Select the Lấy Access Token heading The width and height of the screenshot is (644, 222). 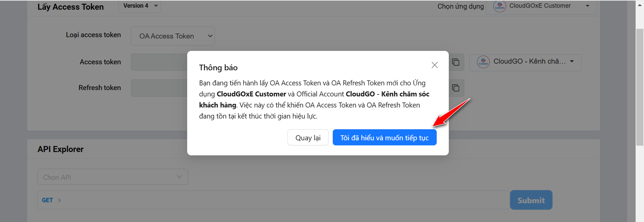(70, 7)
